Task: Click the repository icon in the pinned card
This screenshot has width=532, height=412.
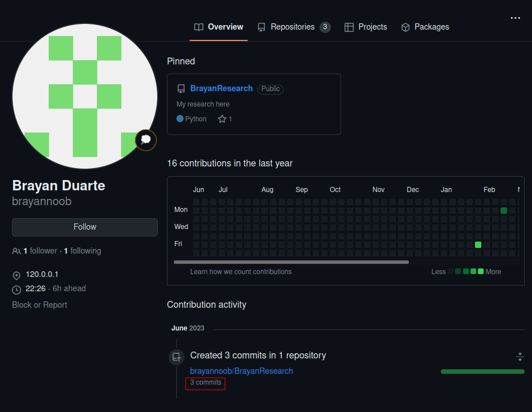Action: click(x=181, y=89)
